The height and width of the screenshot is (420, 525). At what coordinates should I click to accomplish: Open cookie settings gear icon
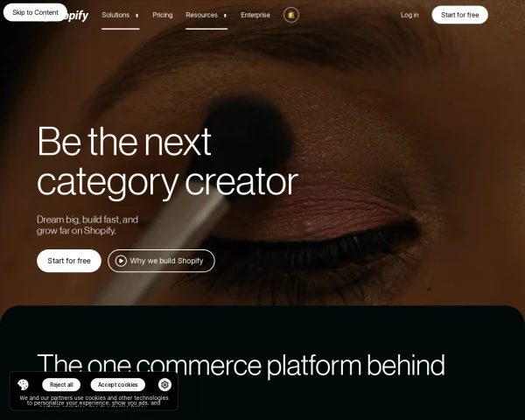pyautogui.click(x=164, y=384)
